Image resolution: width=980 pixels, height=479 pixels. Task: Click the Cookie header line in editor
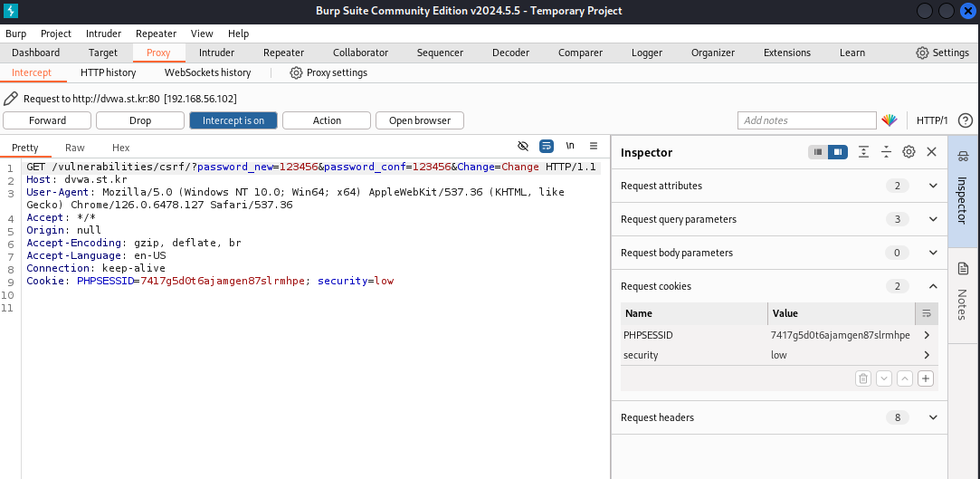click(x=210, y=281)
